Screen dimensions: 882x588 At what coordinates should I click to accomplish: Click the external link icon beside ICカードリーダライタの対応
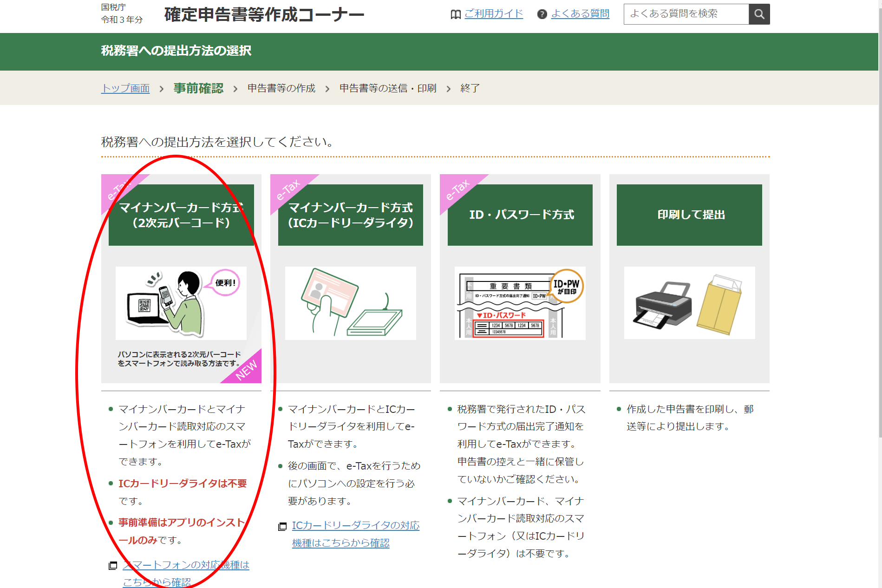pos(282,526)
